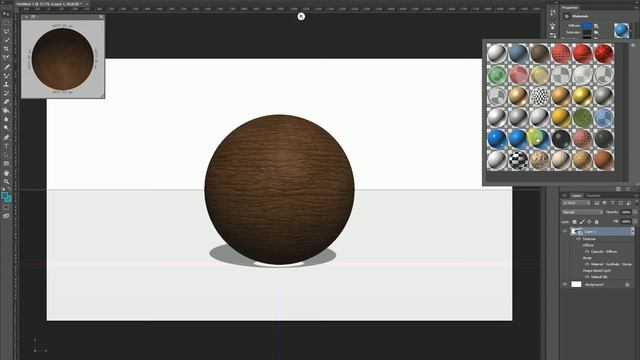Select the Lasso tool
The height and width of the screenshot is (360, 640).
pyautogui.click(x=6, y=31)
